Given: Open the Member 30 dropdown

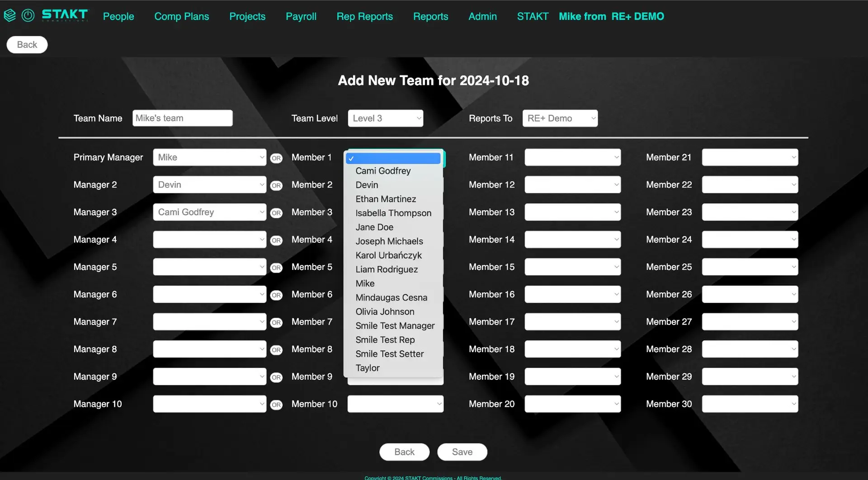Looking at the screenshot, I should pos(750,404).
